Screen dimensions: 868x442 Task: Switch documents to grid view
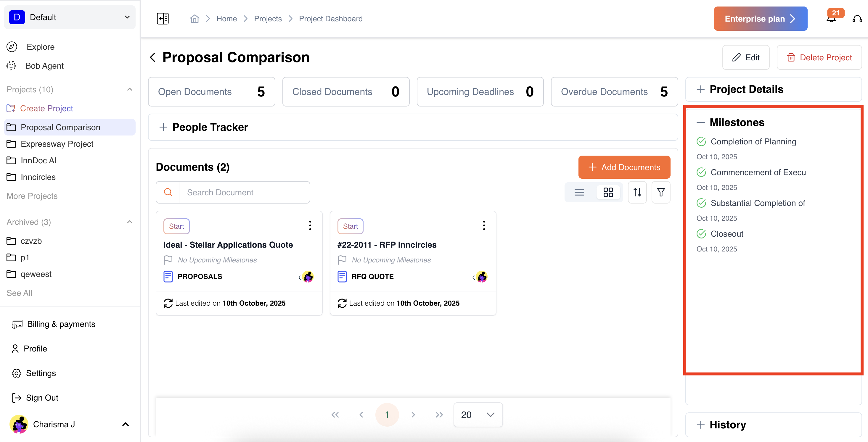608,192
